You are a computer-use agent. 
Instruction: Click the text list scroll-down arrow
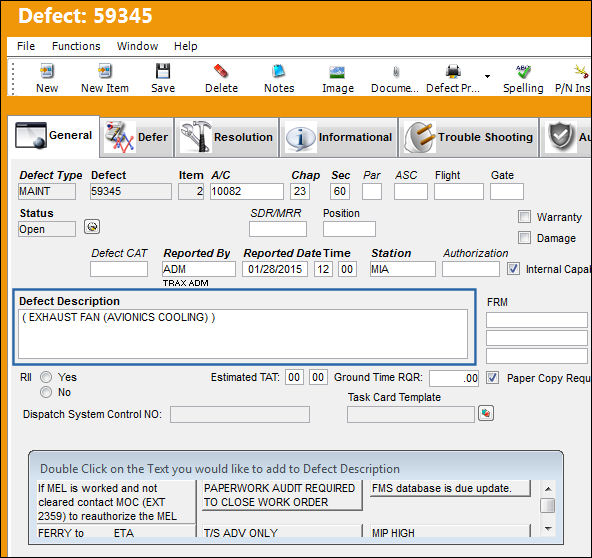(548, 529)
